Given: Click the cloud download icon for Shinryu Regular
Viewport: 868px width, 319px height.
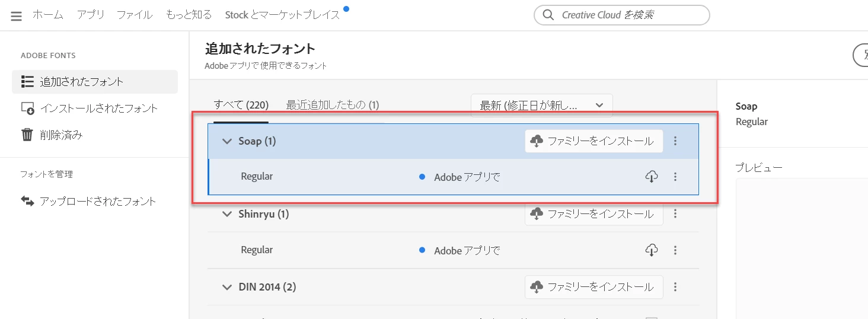Looking at the screenshot, I should [652, 250].
